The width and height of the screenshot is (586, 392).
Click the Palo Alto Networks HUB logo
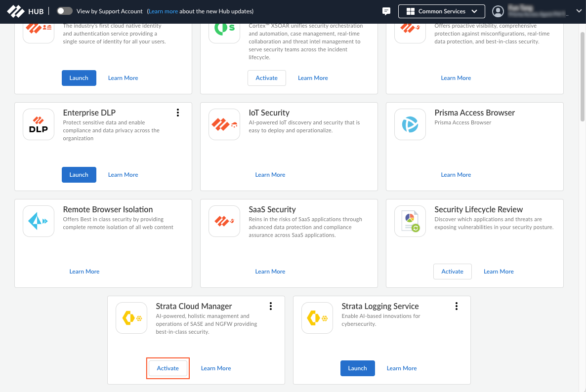point(25,11)
